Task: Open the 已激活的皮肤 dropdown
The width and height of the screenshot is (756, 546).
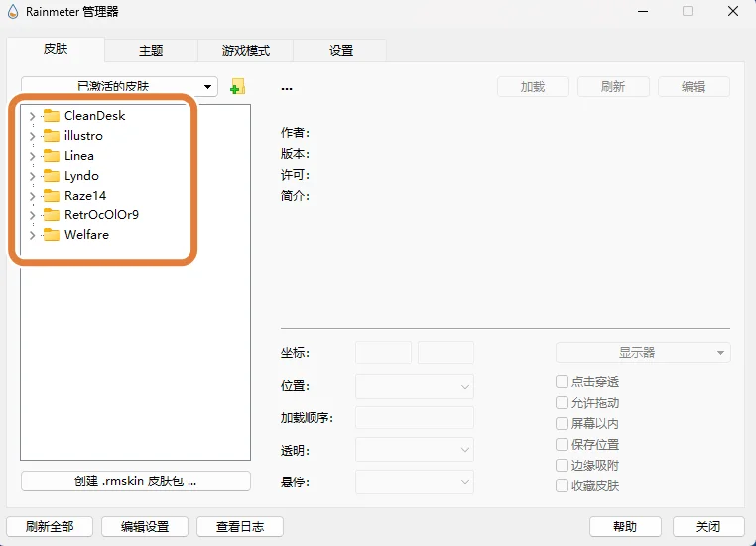Action: [120, 86]
